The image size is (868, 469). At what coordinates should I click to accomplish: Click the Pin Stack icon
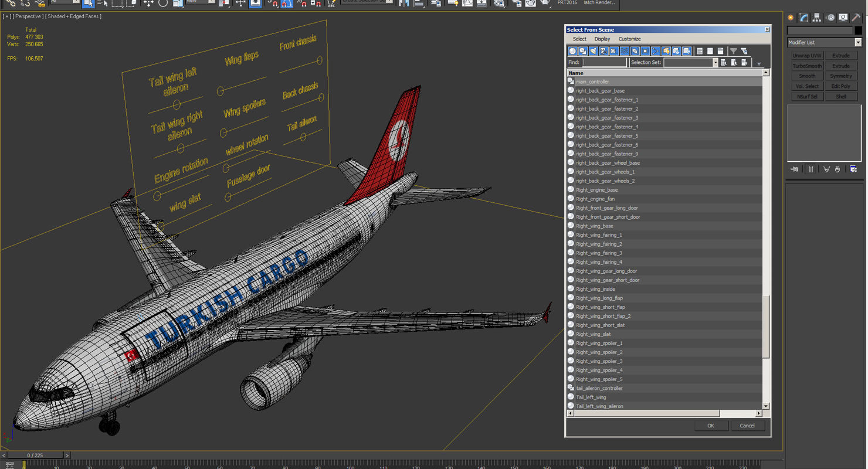click(x=795, y=169)
